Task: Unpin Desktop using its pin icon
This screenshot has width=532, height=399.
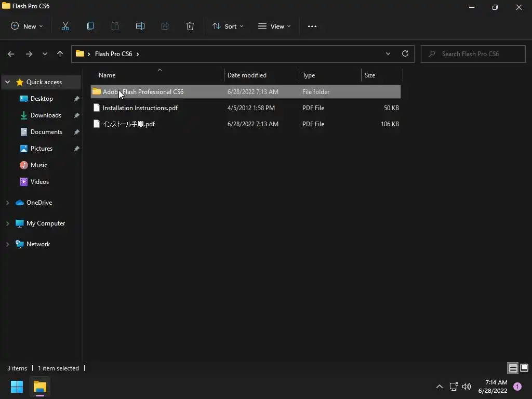Action: (x=77, y=99)
